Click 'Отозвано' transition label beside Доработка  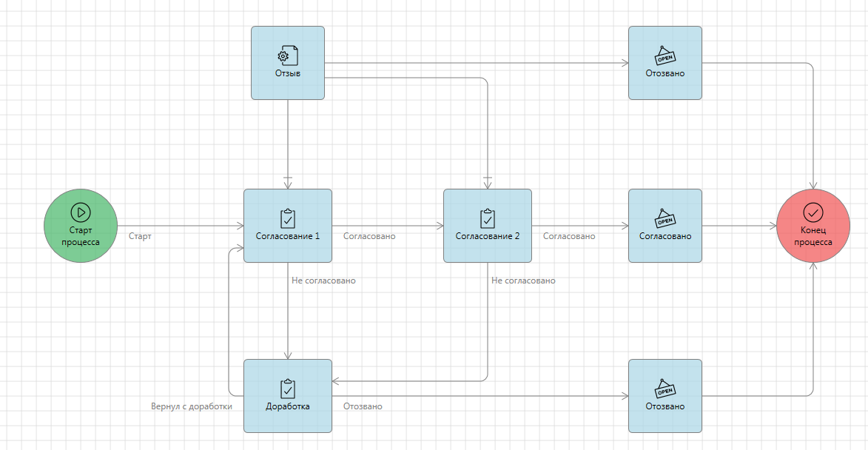363,406
